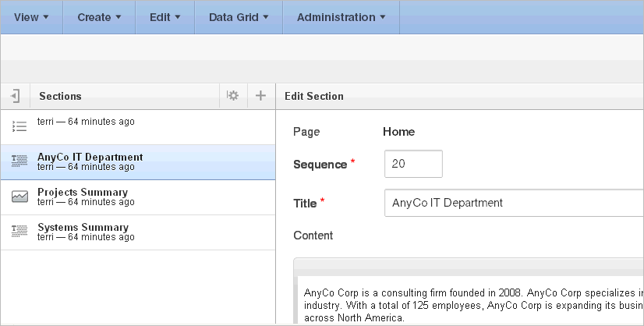Viewport: 644px width, 326px height.
Task: Expand the Create dropdown menu
Action: click(x=99, y=17)
